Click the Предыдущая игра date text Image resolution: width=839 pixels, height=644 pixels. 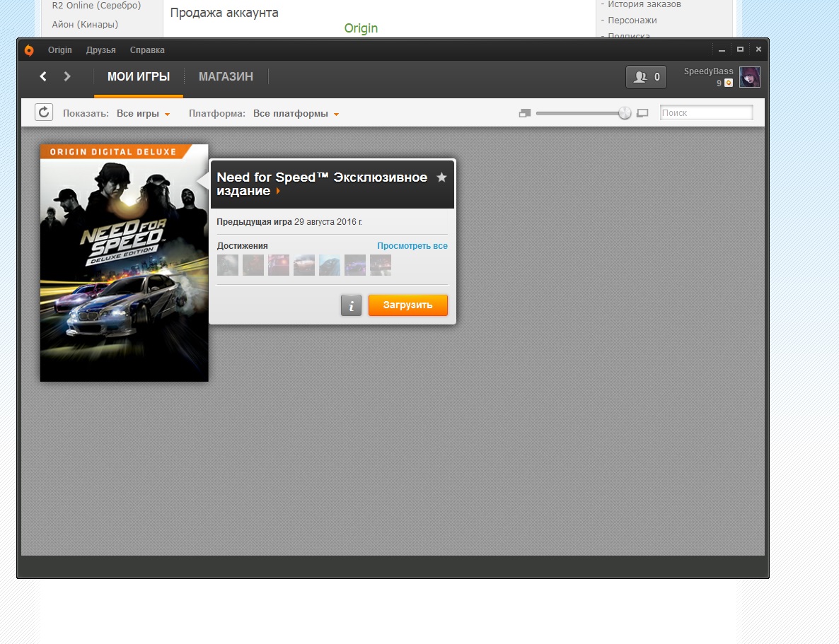(x=289, y=222)
